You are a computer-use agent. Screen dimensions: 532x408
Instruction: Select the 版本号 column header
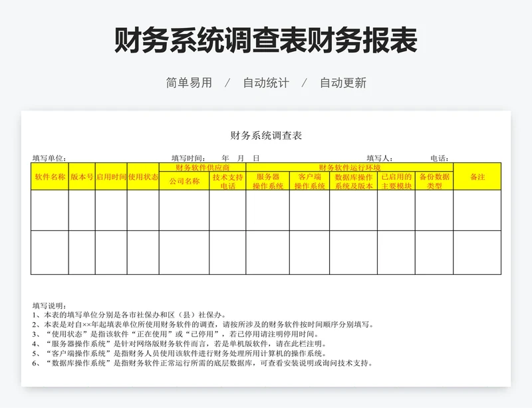point(82,176)
